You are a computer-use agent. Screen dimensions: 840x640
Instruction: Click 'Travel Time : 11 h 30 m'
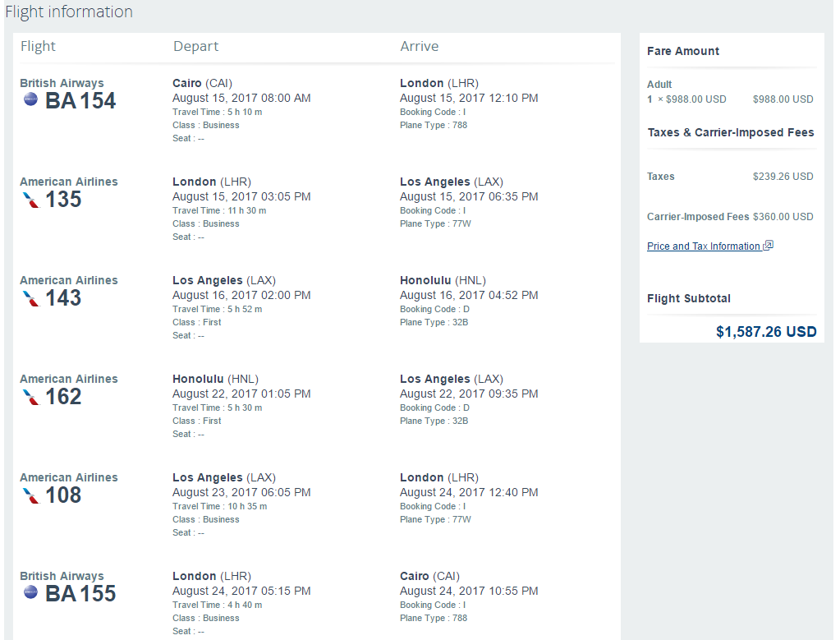point(219,210)
